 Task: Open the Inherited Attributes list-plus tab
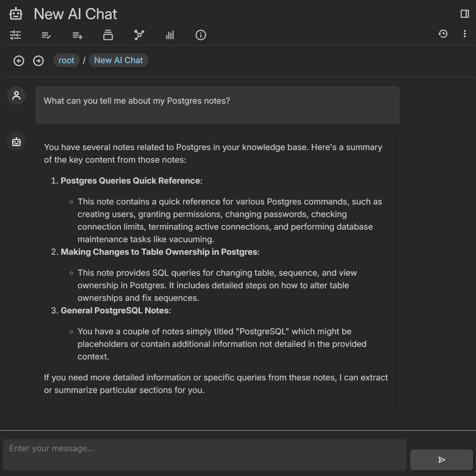(77, 35)
